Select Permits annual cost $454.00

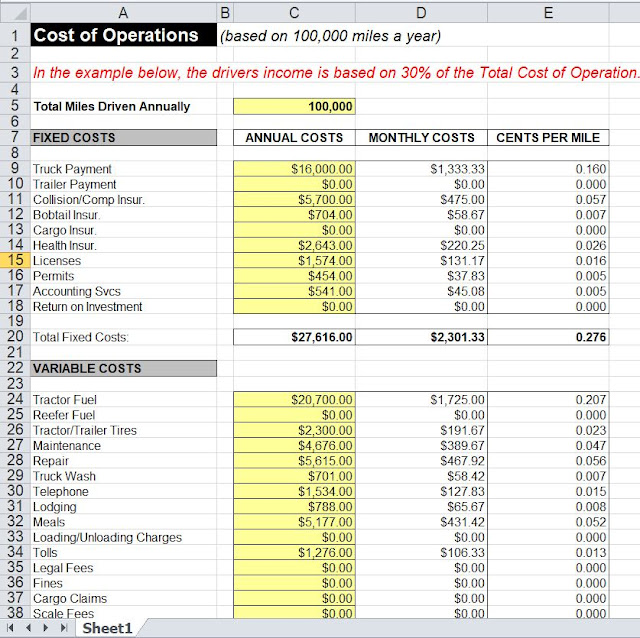294,276
